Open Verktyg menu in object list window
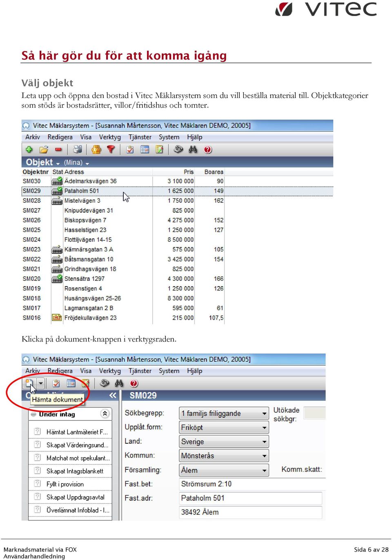The width and height of the screenshot is (392, 560). (x=110, y=137)
